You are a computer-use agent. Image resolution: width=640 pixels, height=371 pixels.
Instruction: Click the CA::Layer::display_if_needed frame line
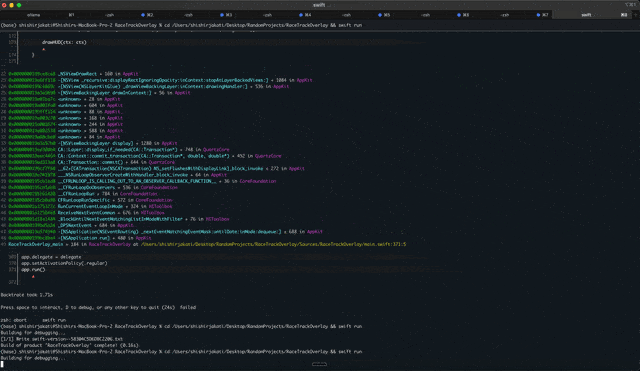[115, 149]
